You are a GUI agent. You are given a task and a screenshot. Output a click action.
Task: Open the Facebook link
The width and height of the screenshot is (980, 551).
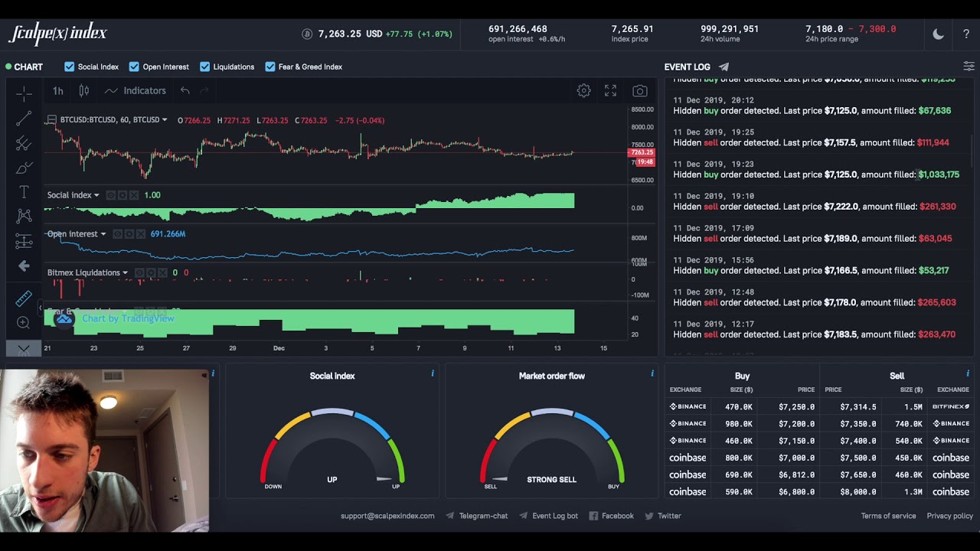[x=612, y=516]
